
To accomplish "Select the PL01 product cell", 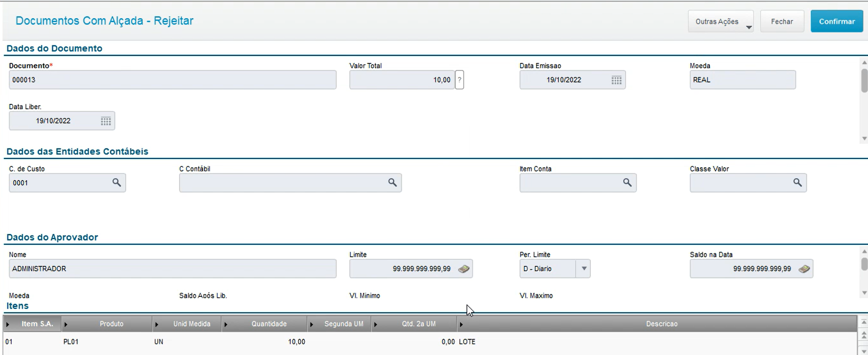I will 107,342.
